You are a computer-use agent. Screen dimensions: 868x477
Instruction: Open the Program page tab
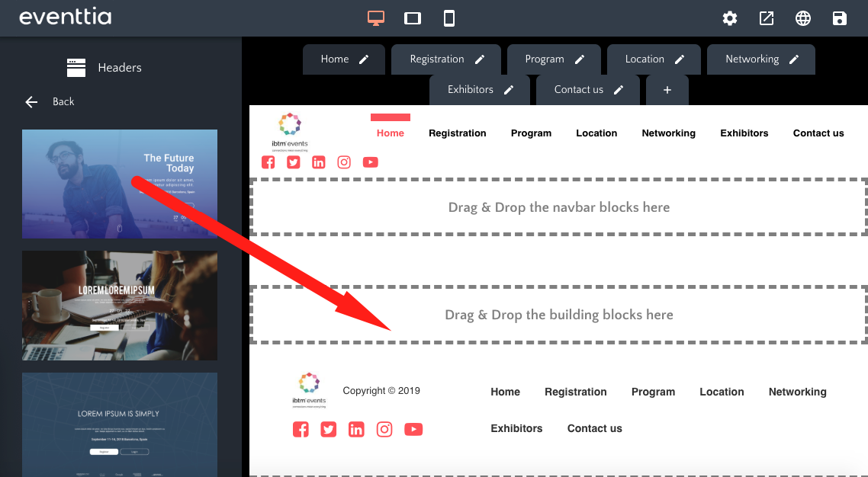(x=544, y=59)
